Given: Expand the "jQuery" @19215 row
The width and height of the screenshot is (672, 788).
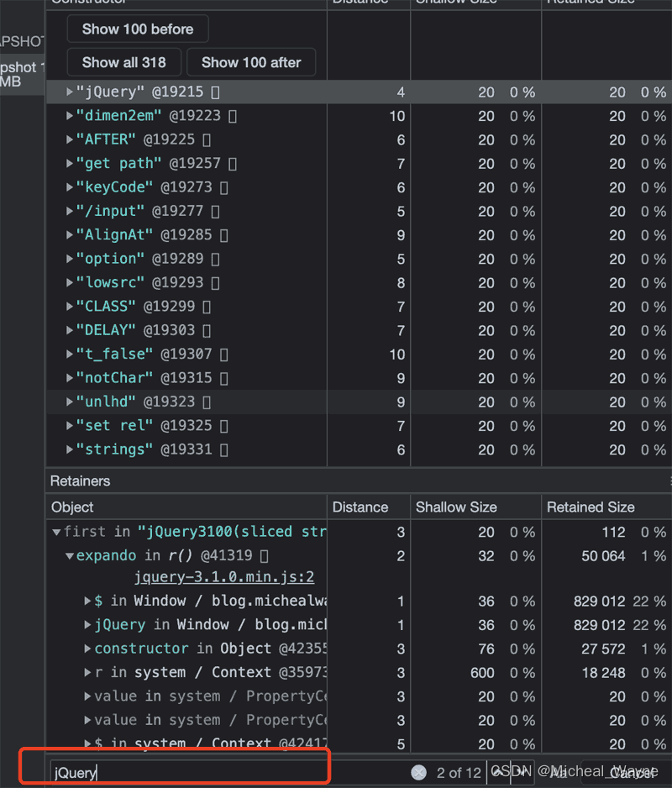Looking at the screenshot, I should tap(70, 92).
